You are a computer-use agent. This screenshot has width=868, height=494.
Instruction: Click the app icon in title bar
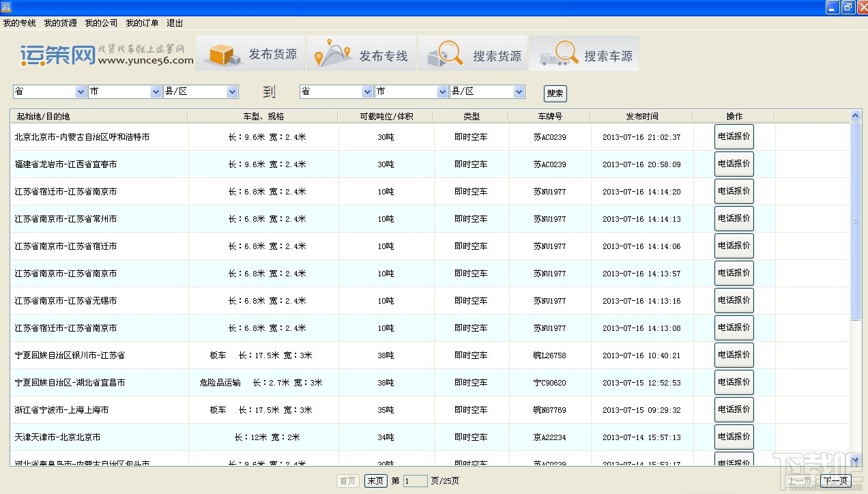point(6,7)
